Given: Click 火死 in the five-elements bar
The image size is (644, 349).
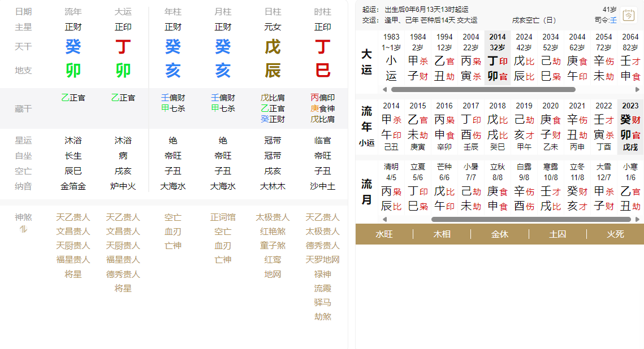Looking at the screenshot, I should [x=615, y=234].
